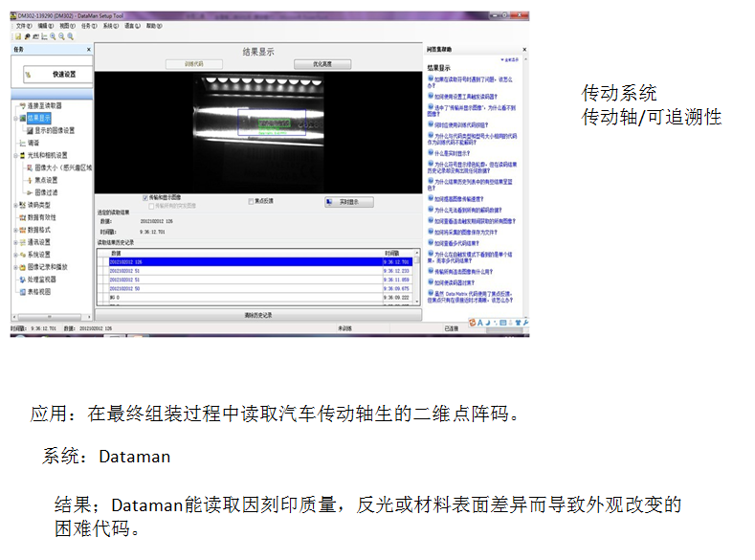This screenshot has height=560, width=755.
Task: Open help link 如何查看多代码结果?
Action: click(x=456, y=244)
